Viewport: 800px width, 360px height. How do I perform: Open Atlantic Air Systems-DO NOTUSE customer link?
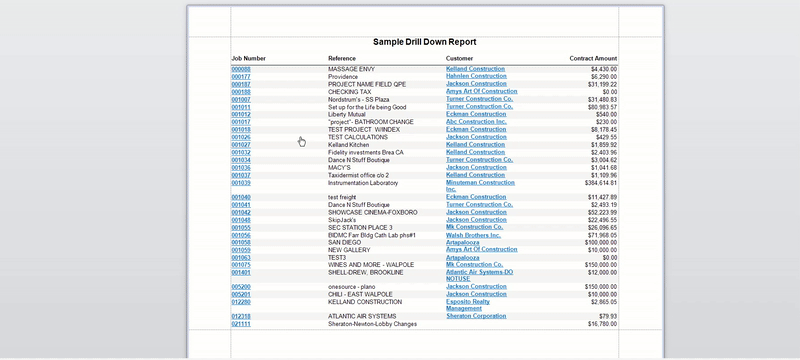tap(480, 276)
